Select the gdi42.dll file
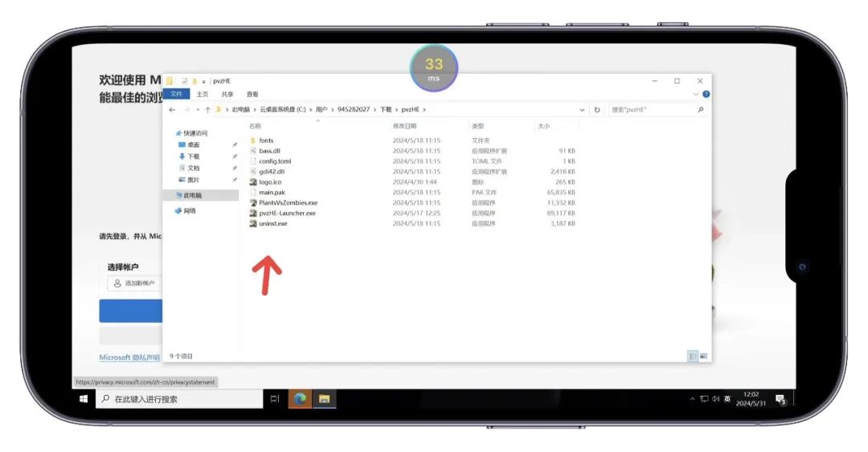 point(272,172)
